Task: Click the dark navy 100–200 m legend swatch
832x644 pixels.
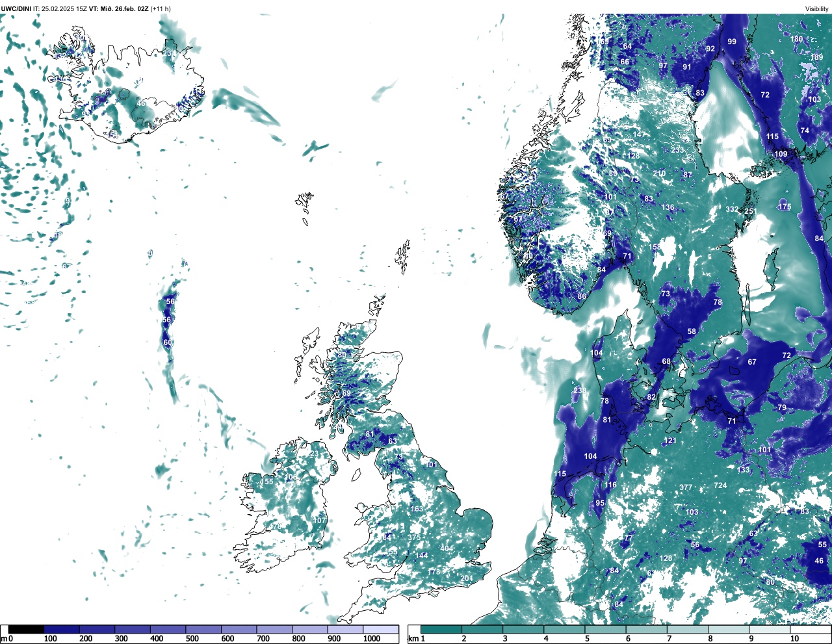Action: tap(62, 629)
